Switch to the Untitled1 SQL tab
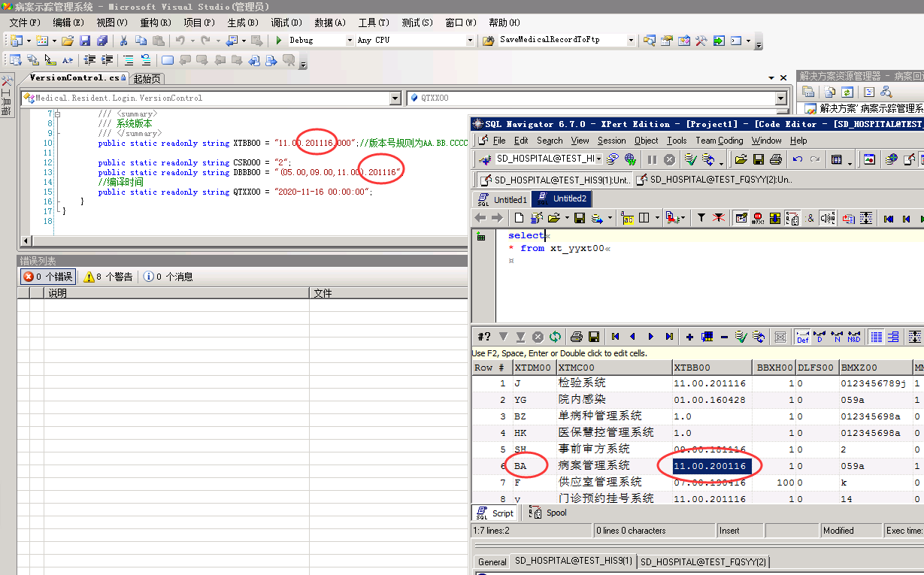The width and height of the screenshot is (924, 575). click(502, 199)
